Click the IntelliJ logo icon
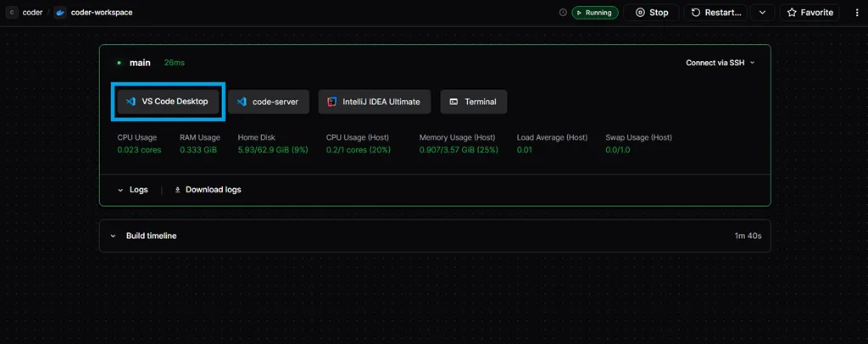The image size is (868, 344). pos(332,102)
